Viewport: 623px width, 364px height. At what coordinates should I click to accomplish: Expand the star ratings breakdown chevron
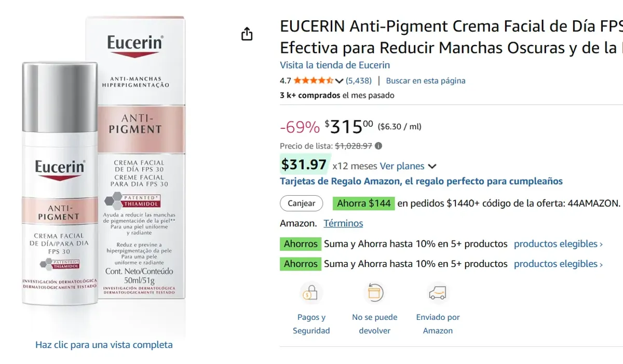point(340,80)
